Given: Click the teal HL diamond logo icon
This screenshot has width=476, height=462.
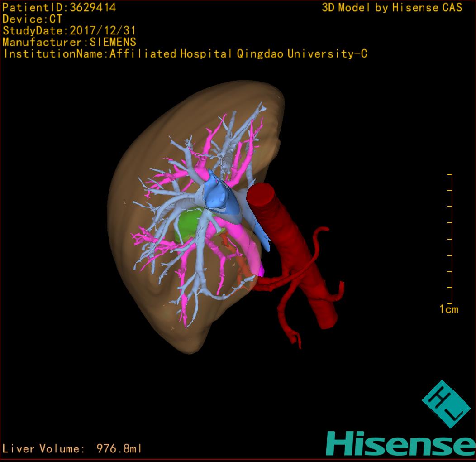Looking at the screenshot, I should point(443,404).
